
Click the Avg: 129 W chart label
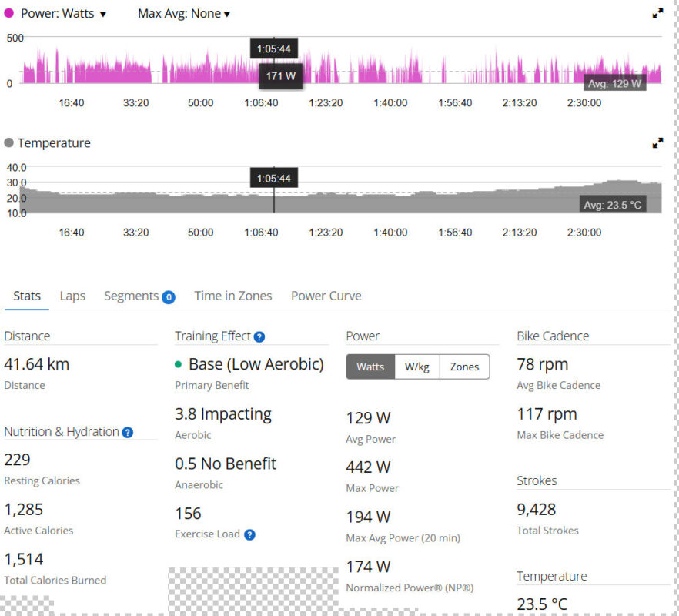614,84
